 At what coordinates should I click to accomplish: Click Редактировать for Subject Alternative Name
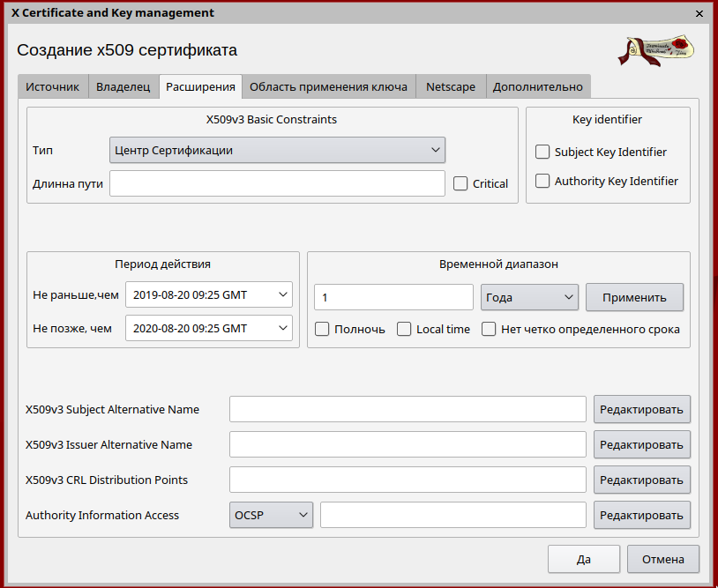[x=641, y=409]
